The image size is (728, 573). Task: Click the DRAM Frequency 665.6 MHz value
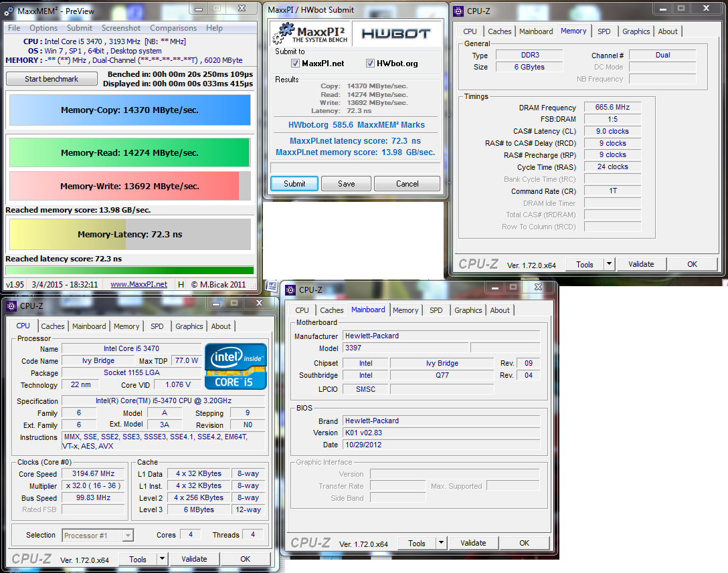[x=612, y=107]
